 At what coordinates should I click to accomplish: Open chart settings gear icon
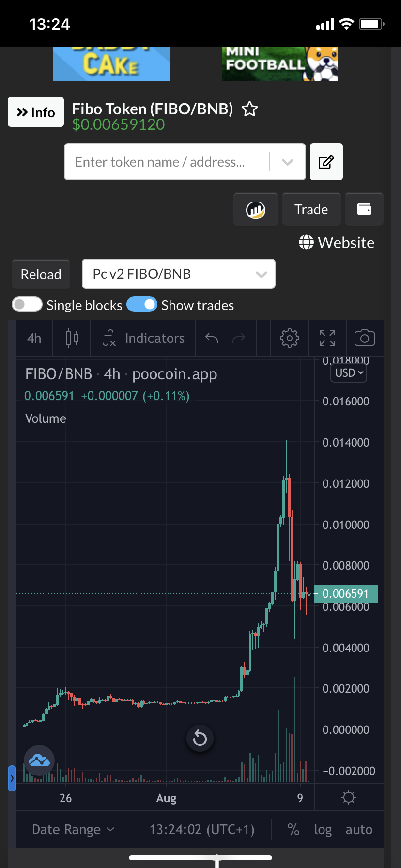(x=290, y=338)
